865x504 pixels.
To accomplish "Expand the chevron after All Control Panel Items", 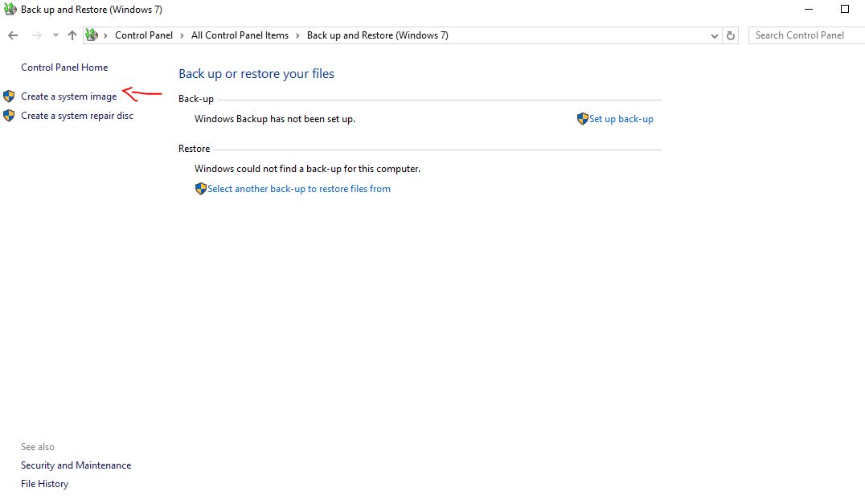I will point(297,35).
